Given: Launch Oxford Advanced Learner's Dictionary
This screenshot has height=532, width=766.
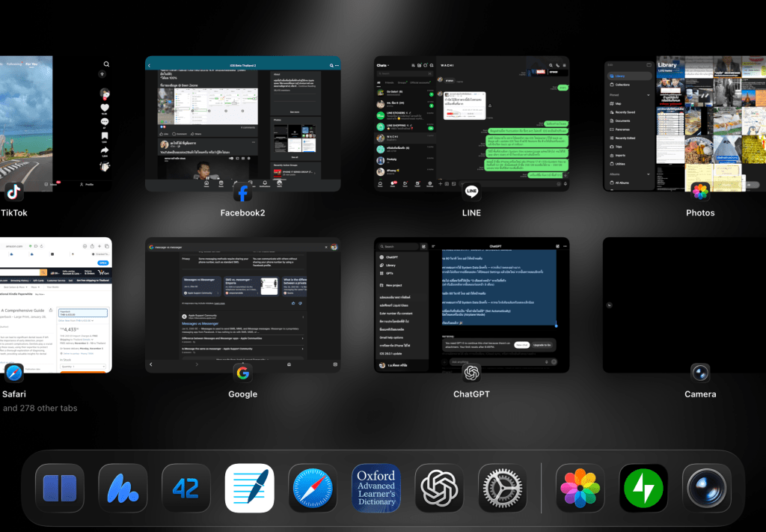Looking at the screenshot, I should pyautogui.click(x=376, y=488).
